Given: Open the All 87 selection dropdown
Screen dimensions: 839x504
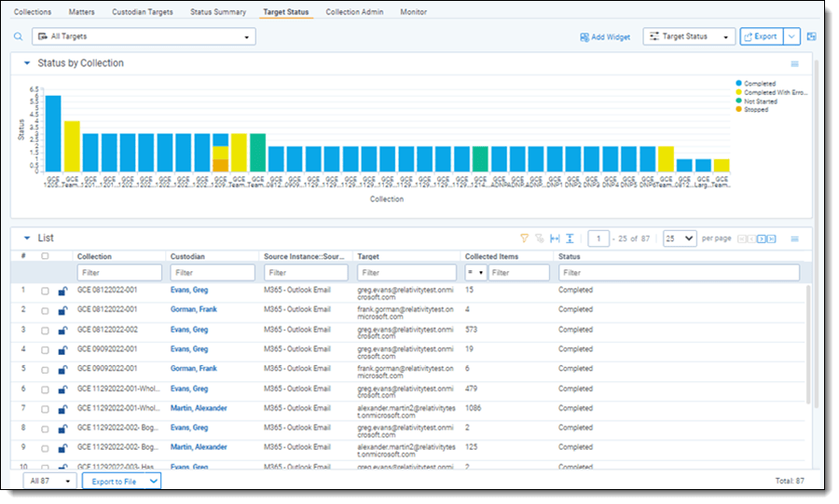Looking at the screenshot, I should pos(49,481).
